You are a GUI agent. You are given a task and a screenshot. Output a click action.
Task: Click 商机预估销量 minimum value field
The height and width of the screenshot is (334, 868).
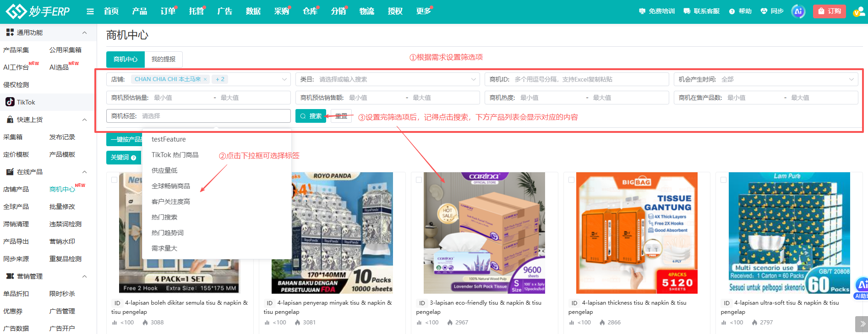point(181,98)
